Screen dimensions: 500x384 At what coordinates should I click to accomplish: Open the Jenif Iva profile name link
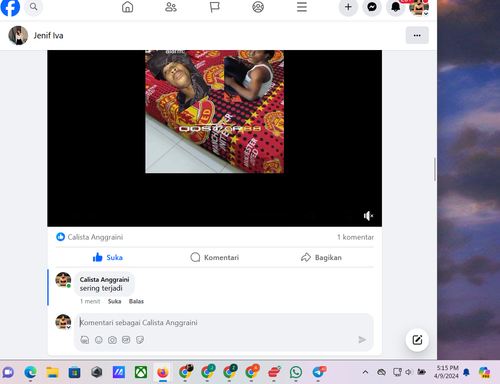click(48, 35)
